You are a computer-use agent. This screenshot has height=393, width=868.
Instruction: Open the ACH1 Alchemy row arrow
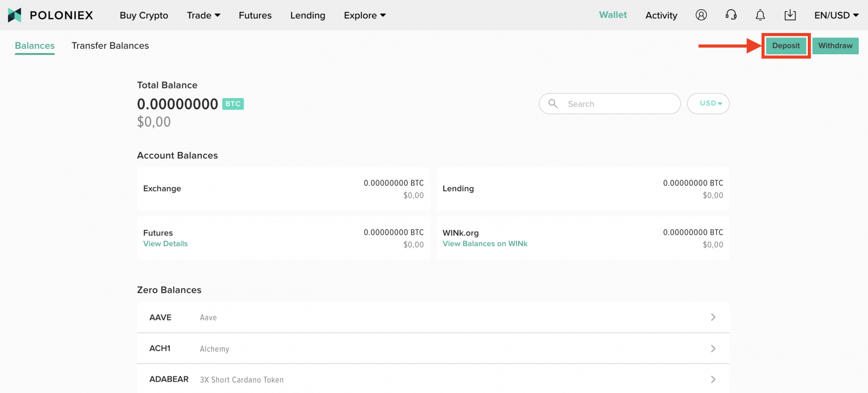[x=713, y=349]
